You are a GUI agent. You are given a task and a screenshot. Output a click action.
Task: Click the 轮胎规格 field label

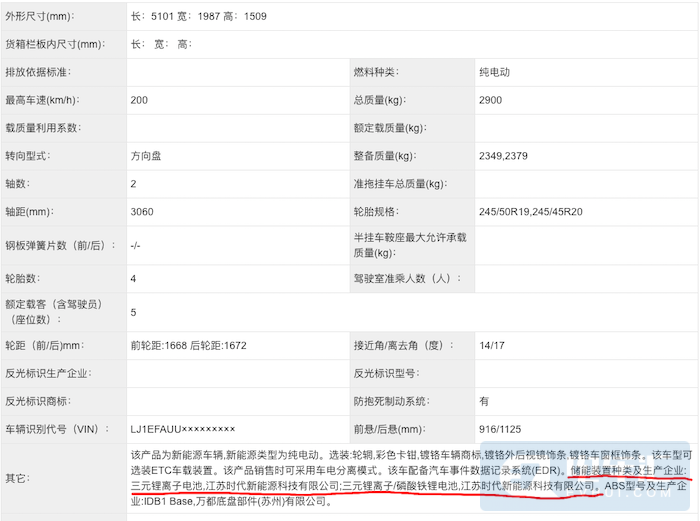(380, 212)
